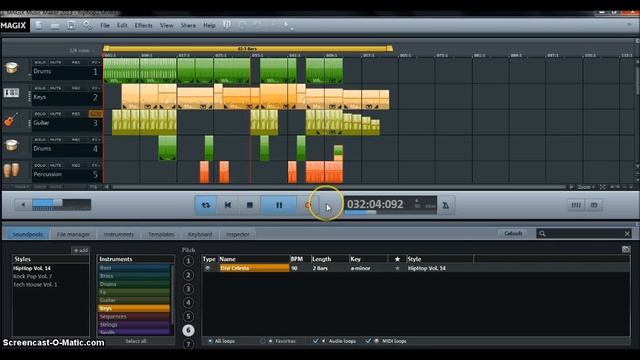The image size is (640, 360).
Task: Click the Percussion congas icon for track 5
Action: click(x=11, y=170)
